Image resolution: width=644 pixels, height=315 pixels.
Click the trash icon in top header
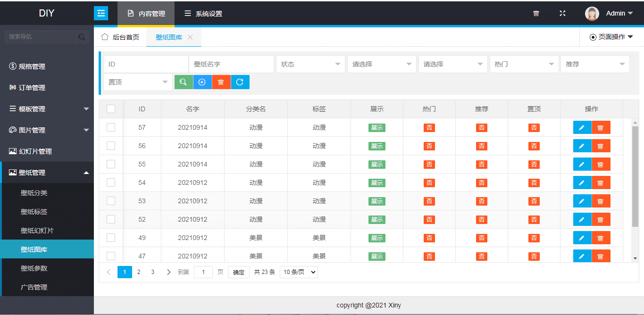pyautogui.click(x=536, y=14)
